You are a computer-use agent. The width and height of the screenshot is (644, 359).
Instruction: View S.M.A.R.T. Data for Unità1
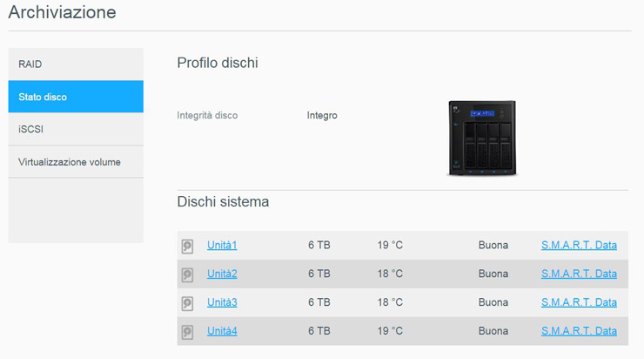pos(579,246)
